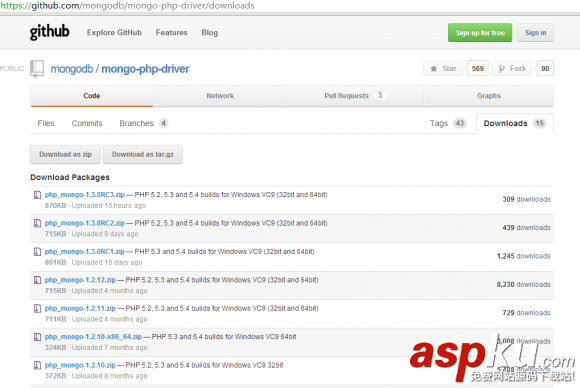Select the Tags subtab
Viewport: 580px width, 388px height.
[448, 123]
